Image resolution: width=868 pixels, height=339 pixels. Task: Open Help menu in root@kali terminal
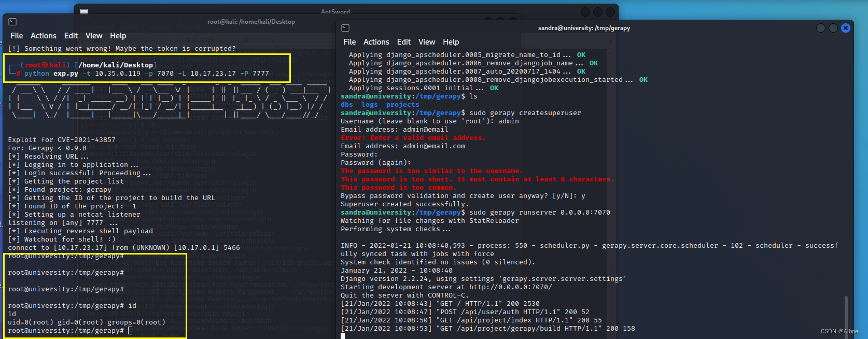[118, 36]
